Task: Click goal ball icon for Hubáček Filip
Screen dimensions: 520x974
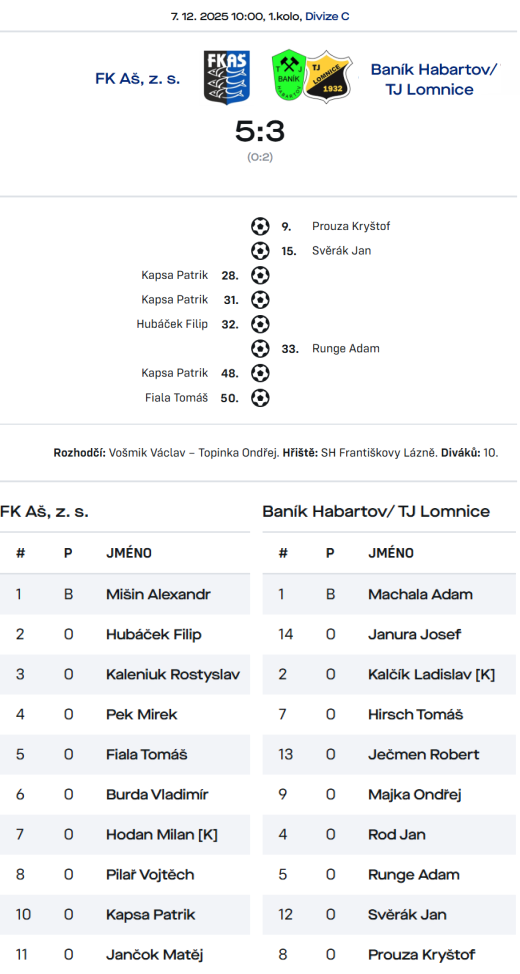Action: coord(260,324)
